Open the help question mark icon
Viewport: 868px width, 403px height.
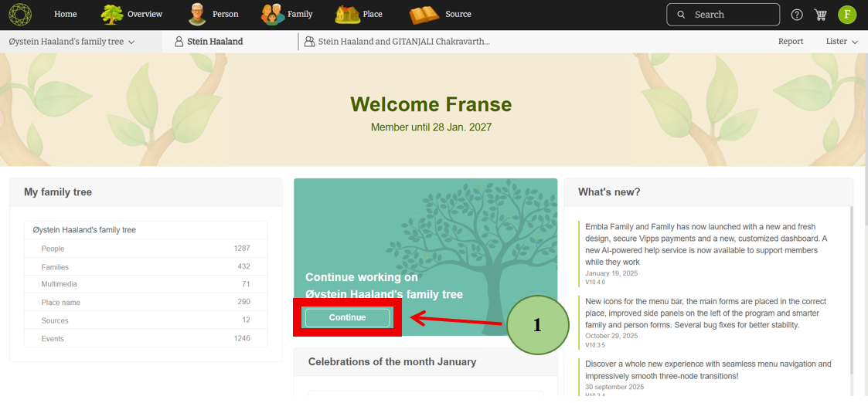pos(797,15)
